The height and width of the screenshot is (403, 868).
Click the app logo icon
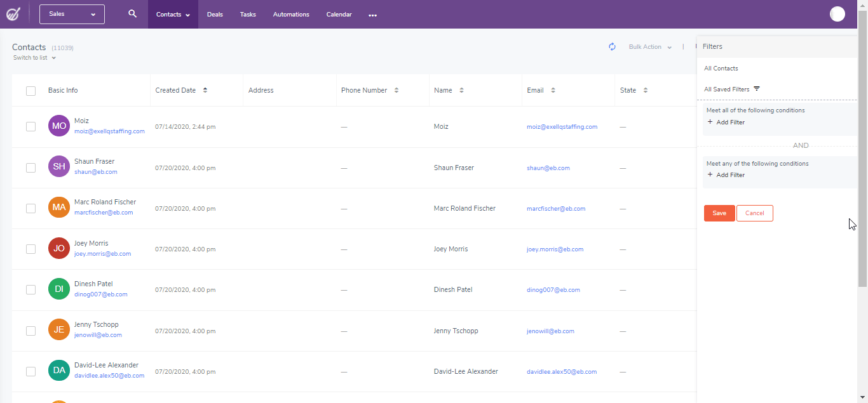click(x=13, y=14)
